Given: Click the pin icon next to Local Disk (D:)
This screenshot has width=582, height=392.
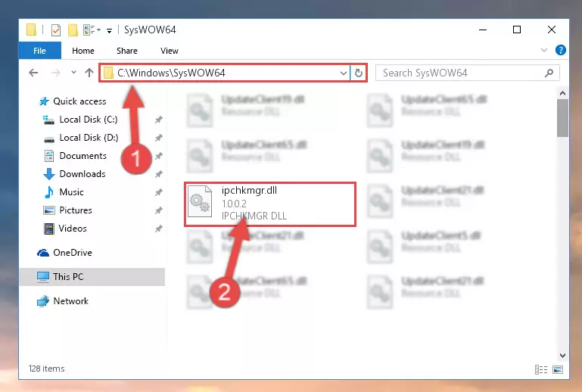Looking at the screenshot, I should tap(158, 138).
